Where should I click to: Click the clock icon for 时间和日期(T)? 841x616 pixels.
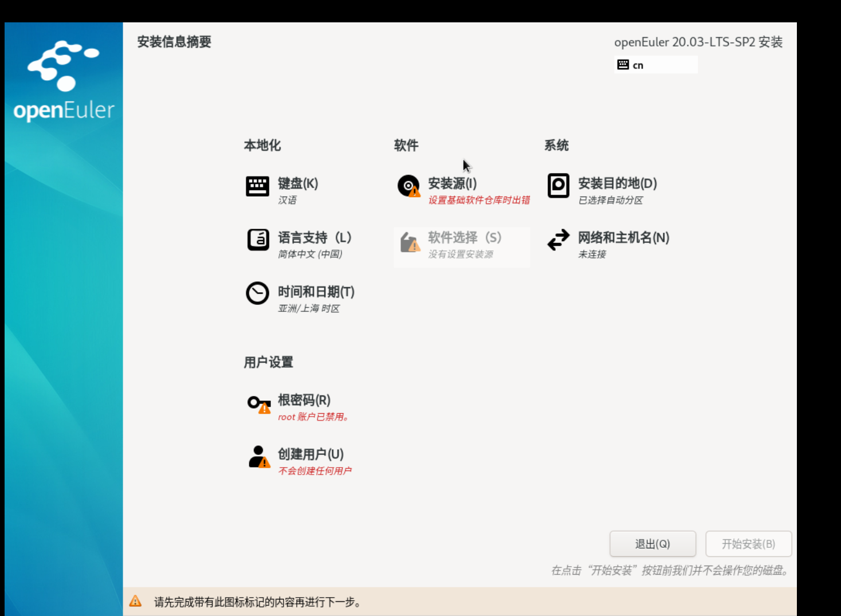click(x=257, y=293)
